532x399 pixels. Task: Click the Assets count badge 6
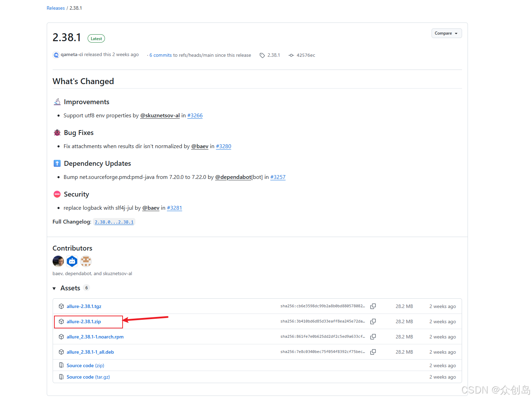click(x=87, y=288)
